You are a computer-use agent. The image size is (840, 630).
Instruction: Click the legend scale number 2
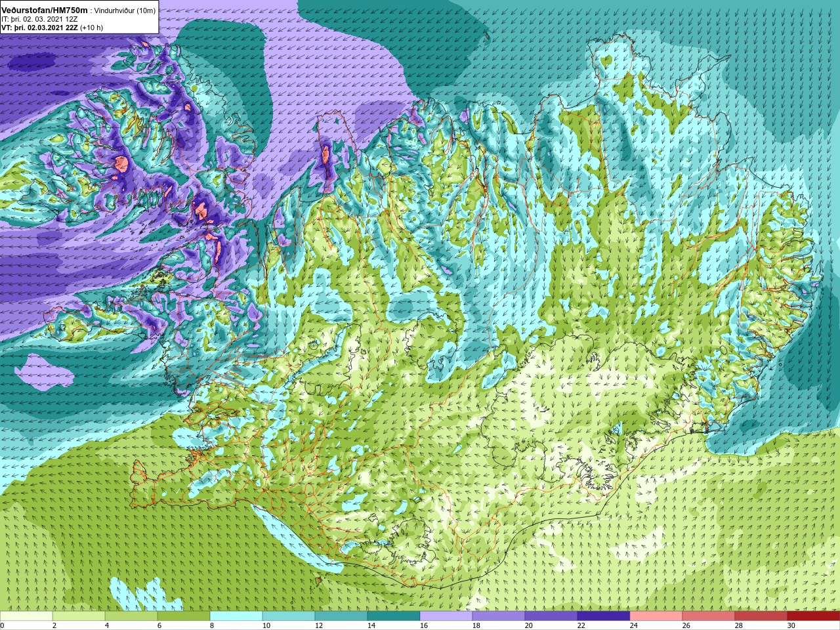54,626
